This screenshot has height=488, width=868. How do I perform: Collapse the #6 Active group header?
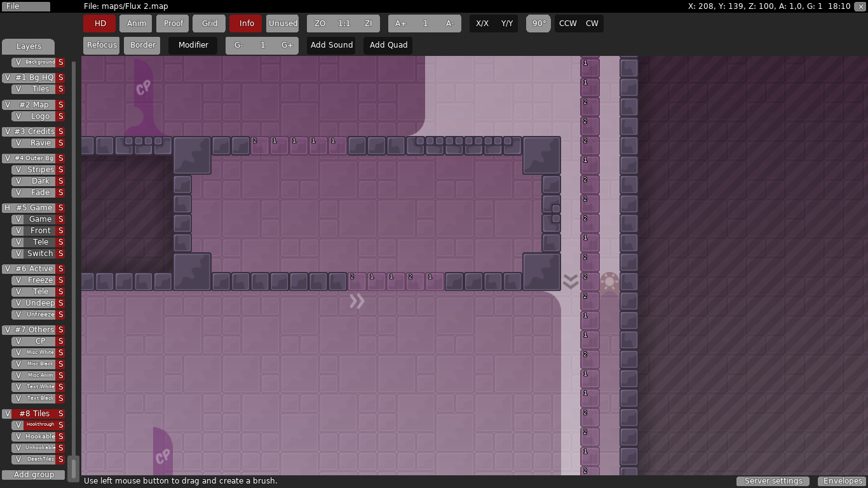pyautogui.click(x=35, y=269)
